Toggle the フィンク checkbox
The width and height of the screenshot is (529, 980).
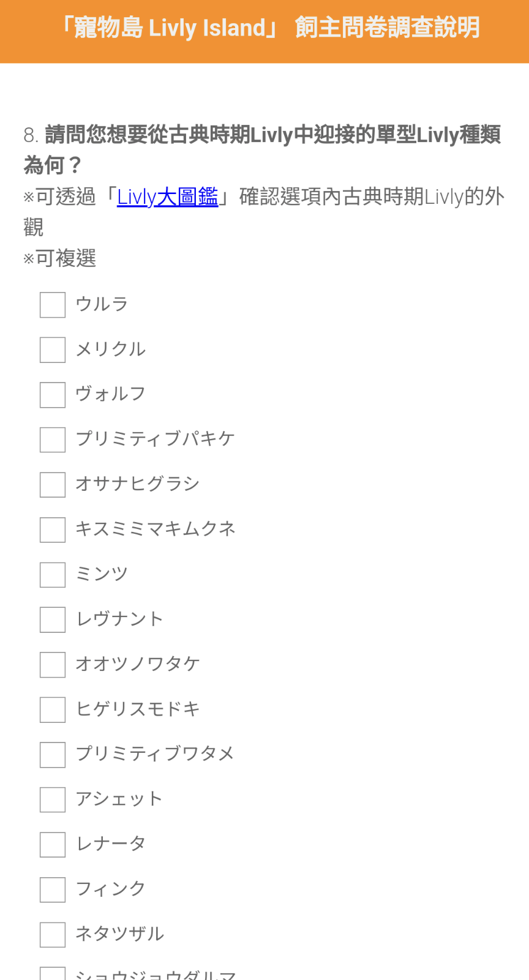click(x=53, y=890)
